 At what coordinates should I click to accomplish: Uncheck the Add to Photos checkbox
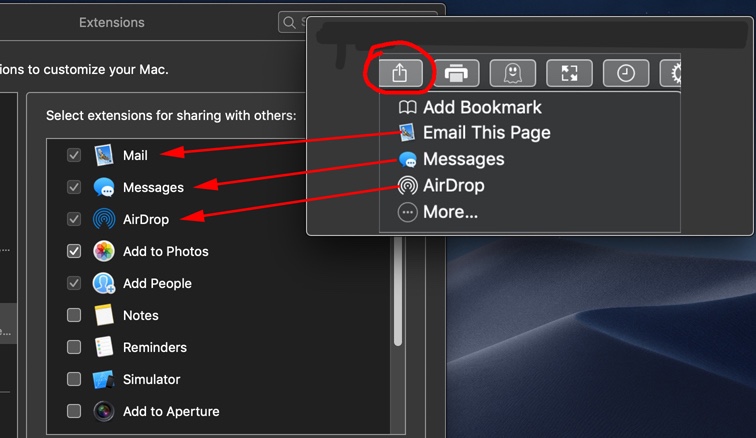coord(74,251)
